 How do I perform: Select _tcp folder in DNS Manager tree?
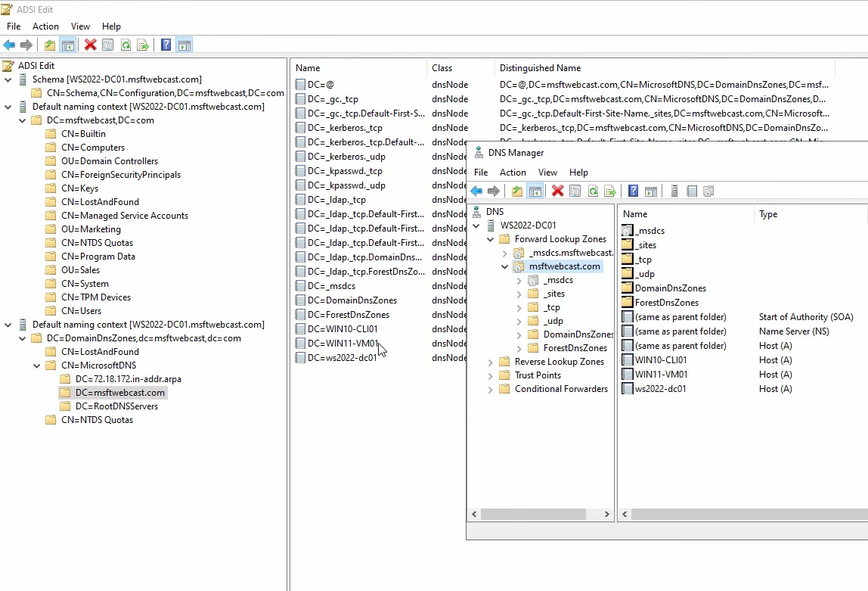[551, 307]
